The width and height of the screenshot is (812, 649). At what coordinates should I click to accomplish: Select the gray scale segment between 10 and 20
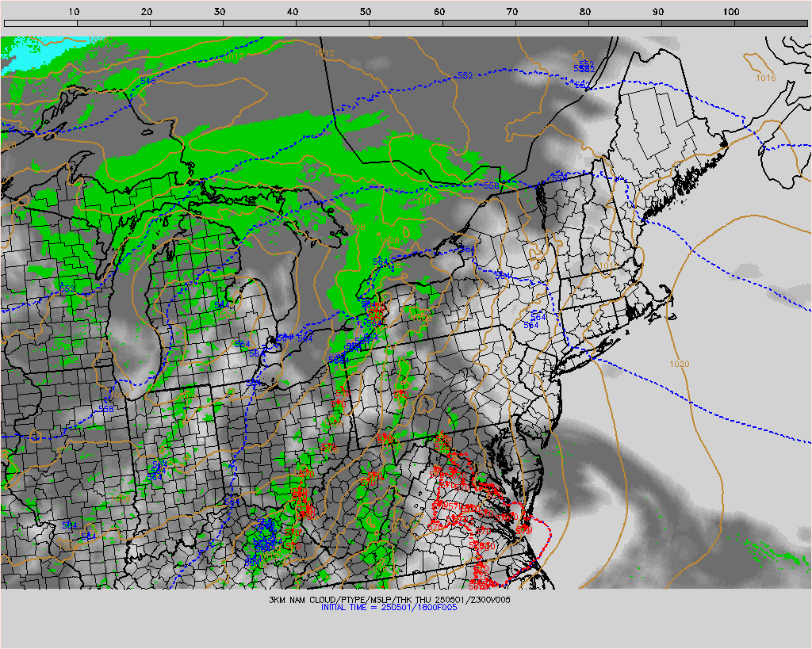click(x=113, y=23)
